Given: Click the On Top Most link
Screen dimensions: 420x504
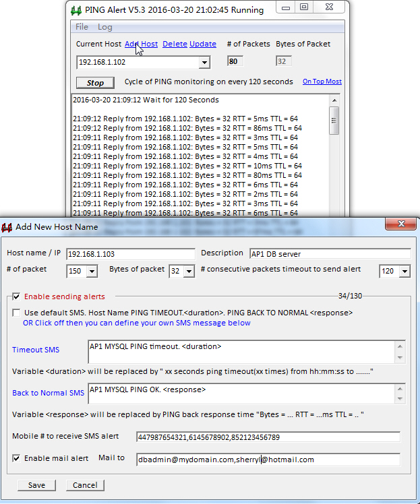Looking at the screenshot, I should (x=322, y=82).
